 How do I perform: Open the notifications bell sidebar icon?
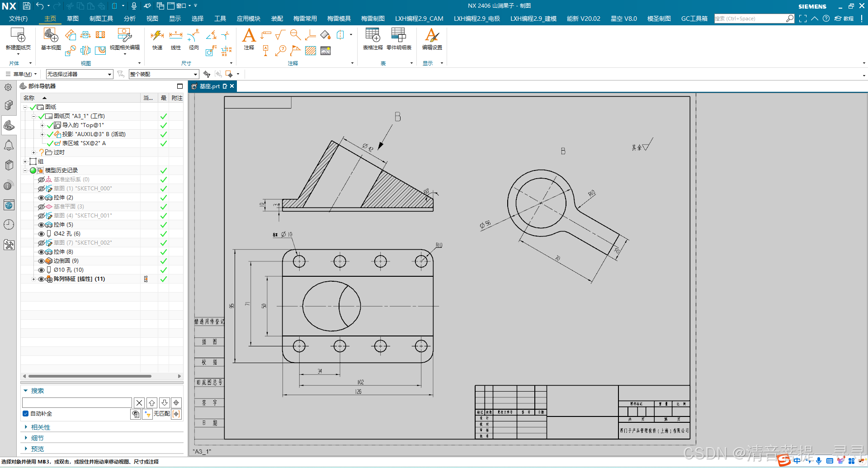tap(9, 145)
